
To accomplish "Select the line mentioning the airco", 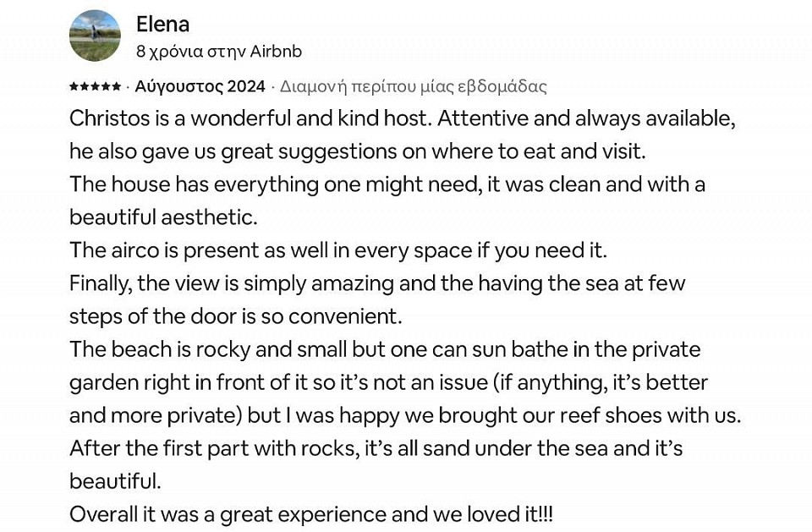I will (x=338, y=250).
